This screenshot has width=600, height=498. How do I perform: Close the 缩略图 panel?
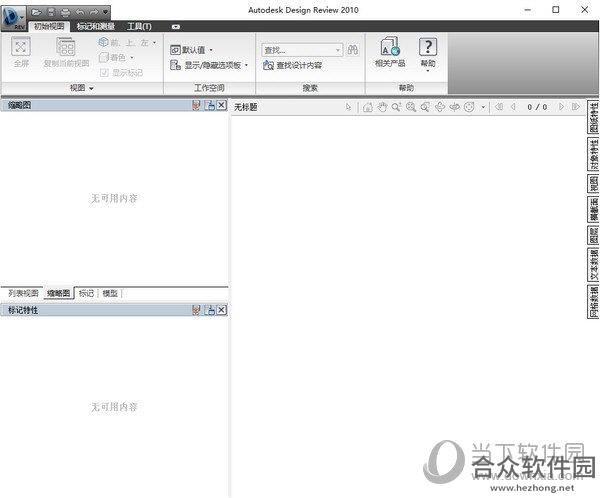coord(222,105)
